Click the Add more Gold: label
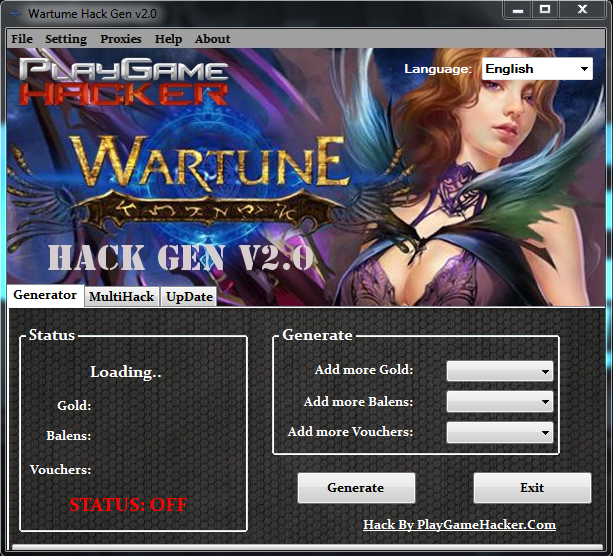This screenshot has width=613, height=556. 364,369
